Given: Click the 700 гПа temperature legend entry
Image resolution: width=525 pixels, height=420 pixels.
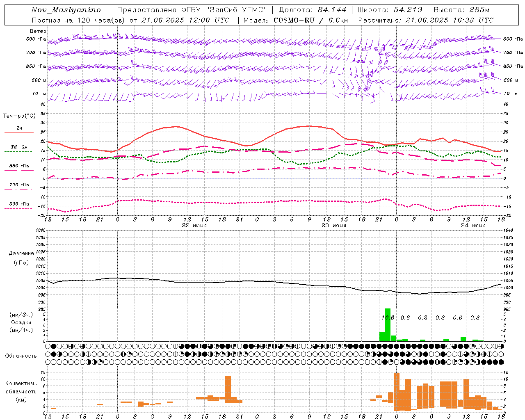Looking at the screenshot, I should (x=19, y=185).
